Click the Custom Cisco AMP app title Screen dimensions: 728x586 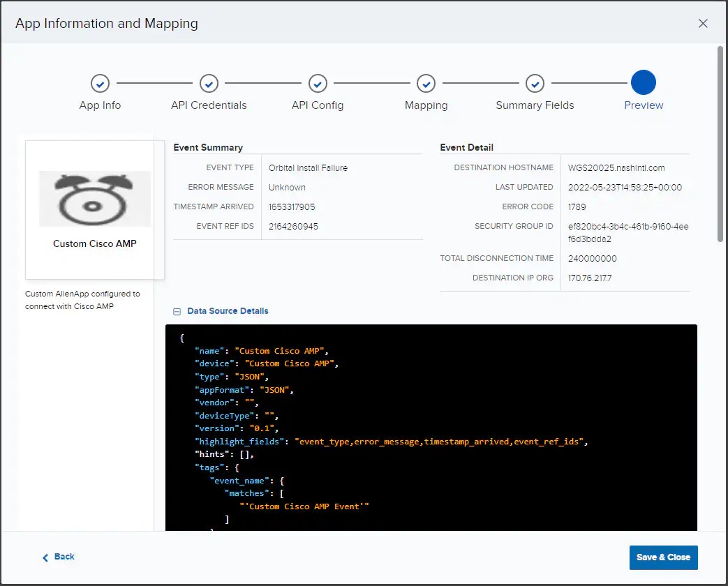[95, 243]
